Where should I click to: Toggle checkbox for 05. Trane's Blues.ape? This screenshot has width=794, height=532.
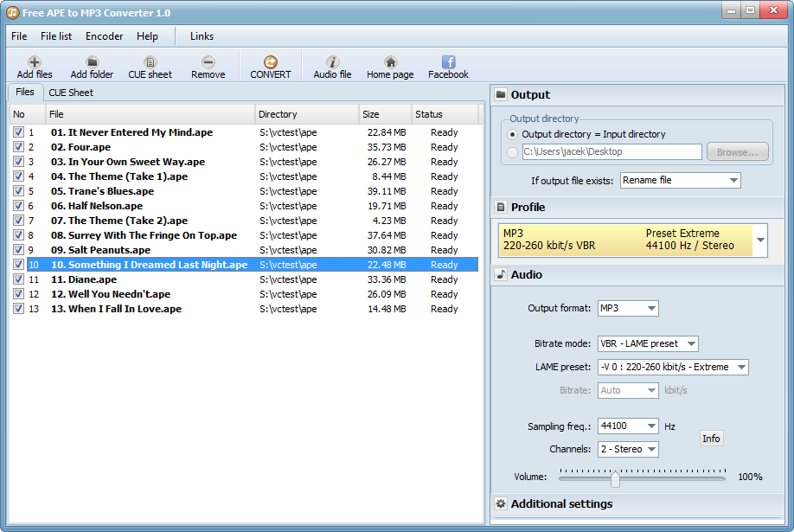[x=19, y=191]
